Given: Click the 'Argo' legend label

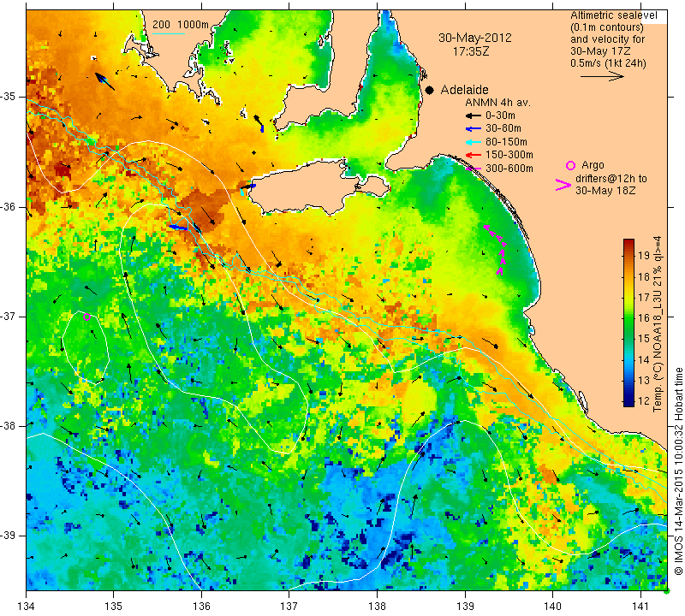Looking at the screenshot, I should [x=593, y=165].
